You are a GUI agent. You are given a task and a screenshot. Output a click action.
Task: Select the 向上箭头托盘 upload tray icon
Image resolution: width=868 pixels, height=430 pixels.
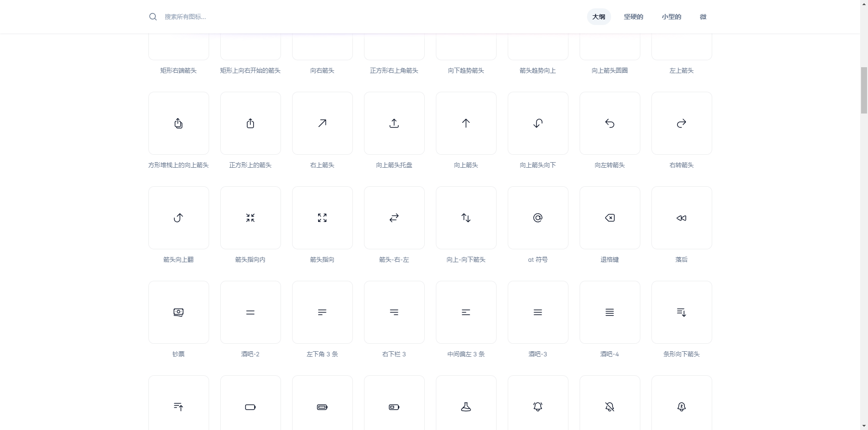coord(394,123)
